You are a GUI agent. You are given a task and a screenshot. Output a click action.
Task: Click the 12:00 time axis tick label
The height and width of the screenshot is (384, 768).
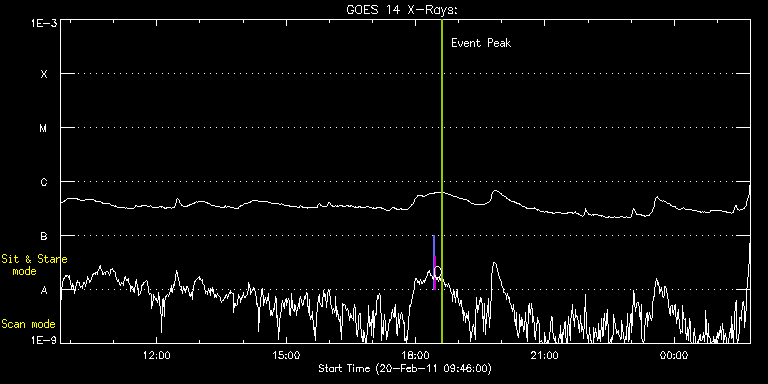click(x=157, y=355)
